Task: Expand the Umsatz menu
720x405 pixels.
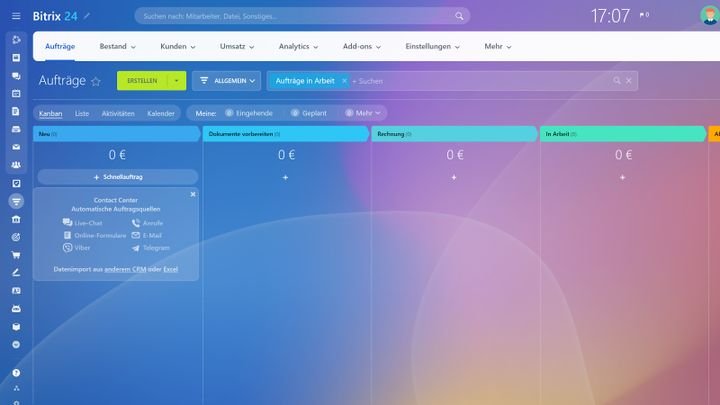Action: tap(237, 46)
